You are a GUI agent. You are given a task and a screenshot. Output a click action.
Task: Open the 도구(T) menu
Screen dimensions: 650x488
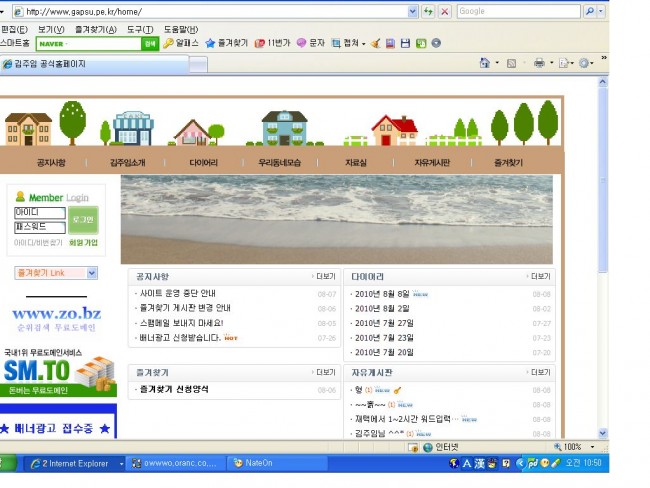[140, 29]
